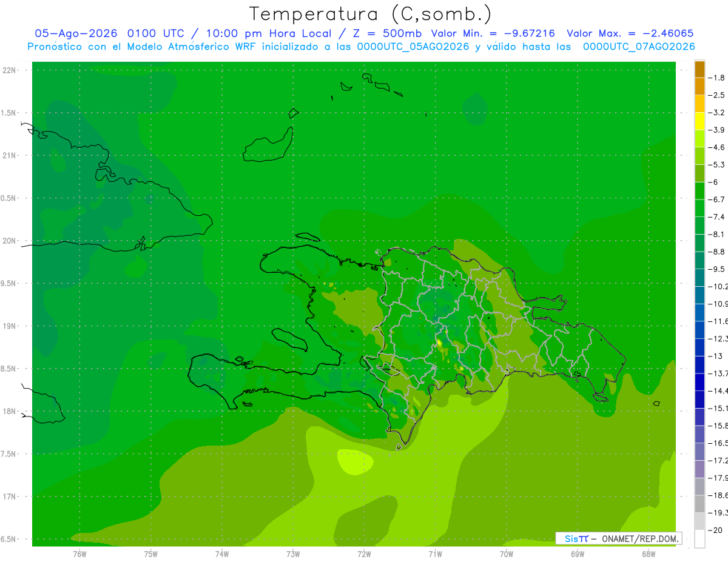This screenshot has height=562, width=728.
Task: Click the "70W" longitude label
Action: coord(507,554)
